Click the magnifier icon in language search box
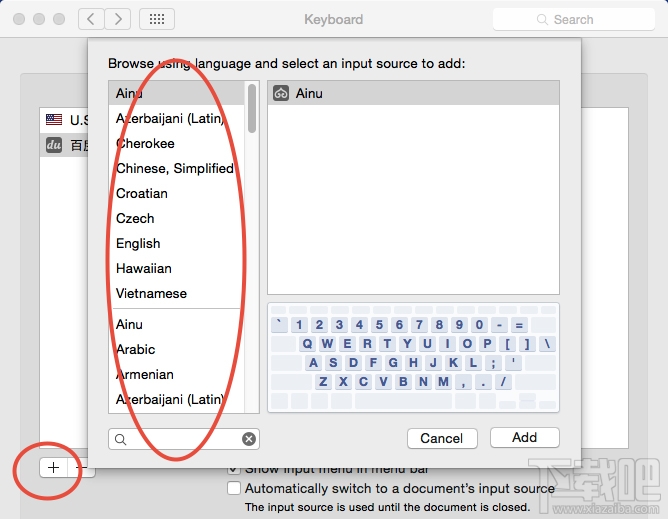Viewport: 668px width, 519px height. [121, 439]
